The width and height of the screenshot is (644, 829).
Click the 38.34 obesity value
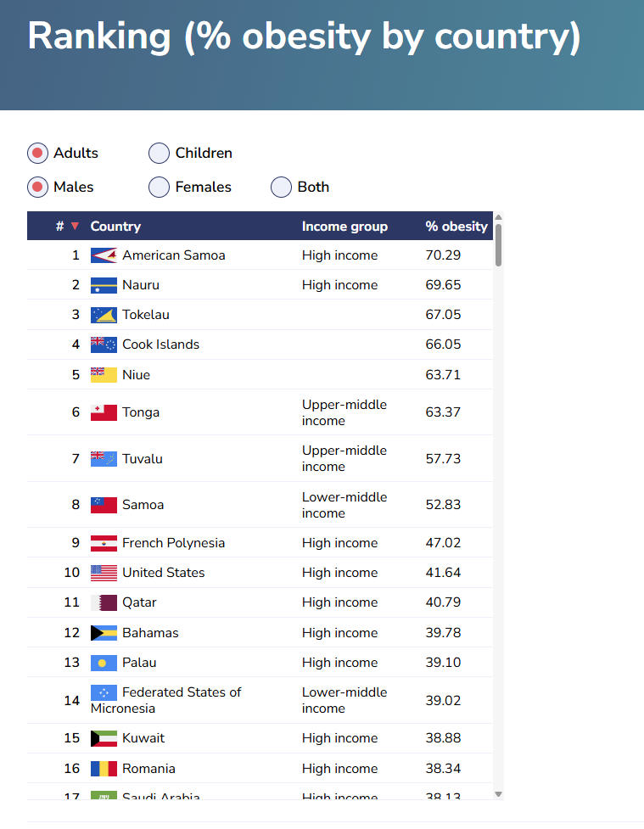click(x=443, y=769)
